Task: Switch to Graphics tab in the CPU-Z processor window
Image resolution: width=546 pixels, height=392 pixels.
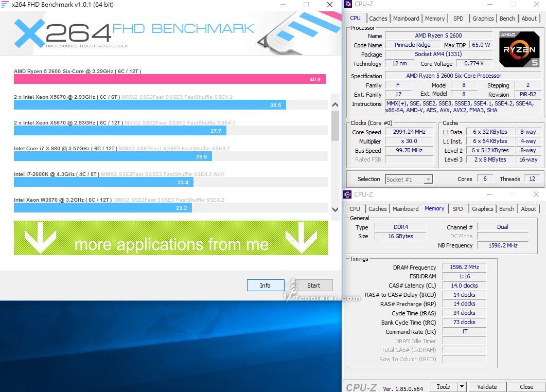Action: tap(483, 19)
